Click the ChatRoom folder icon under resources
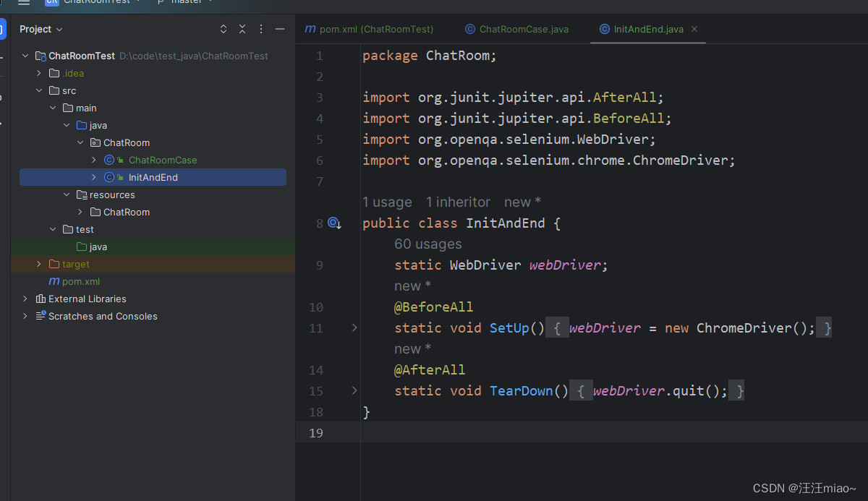Viewport: 868px width, 501px height. click(95, 212)
